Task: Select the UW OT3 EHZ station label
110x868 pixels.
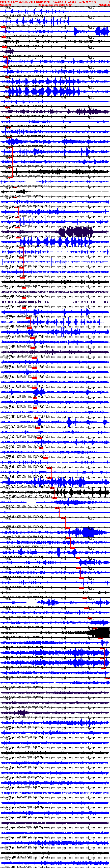Action: pos(25,326)
